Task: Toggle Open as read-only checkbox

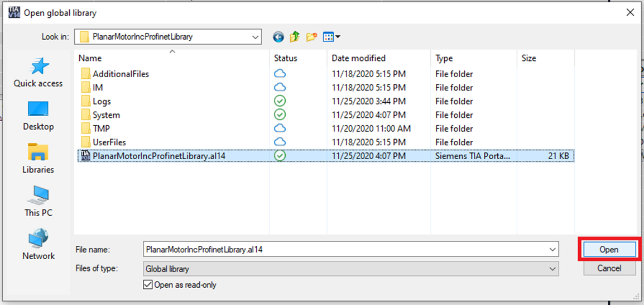Action: point(148,285)
